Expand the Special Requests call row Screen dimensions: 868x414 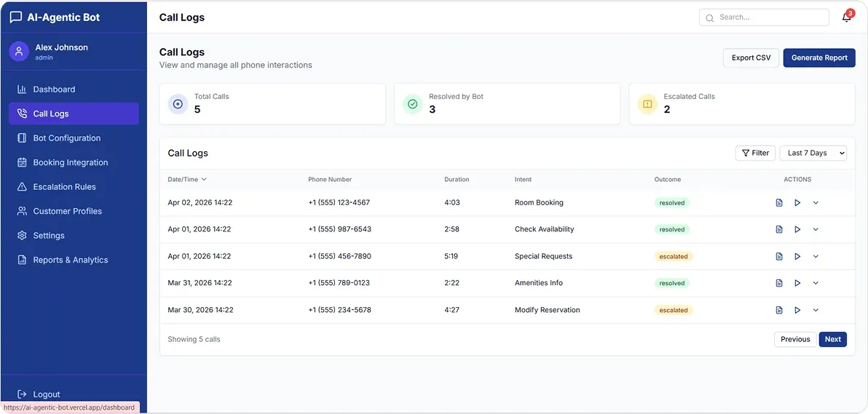click(816, 256)
